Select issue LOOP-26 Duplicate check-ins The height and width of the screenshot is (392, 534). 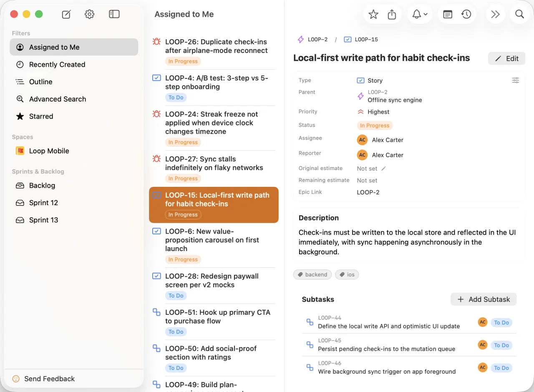point(214,51)
